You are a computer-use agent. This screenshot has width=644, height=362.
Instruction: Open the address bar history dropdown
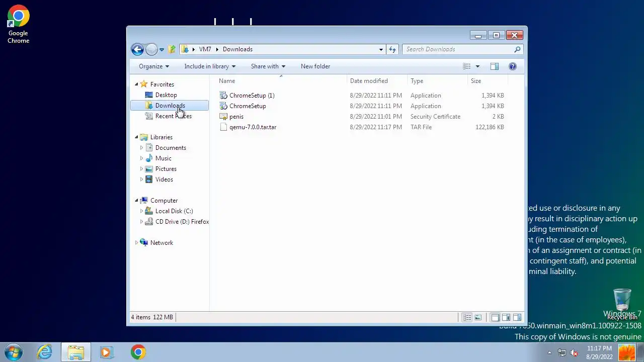[x=381, y=49]
